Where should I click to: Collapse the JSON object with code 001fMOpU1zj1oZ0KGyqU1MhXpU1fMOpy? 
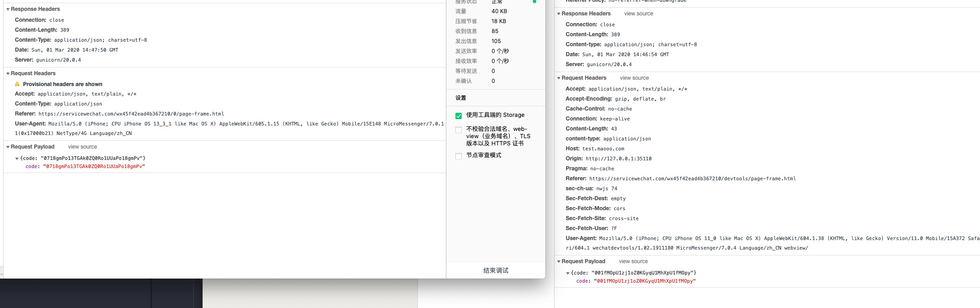568,274
